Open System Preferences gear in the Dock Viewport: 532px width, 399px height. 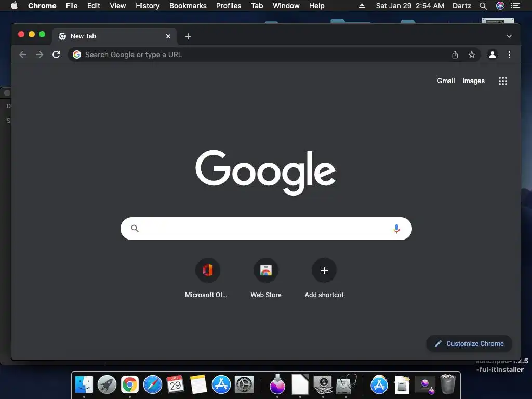click(x=244, y=385)
